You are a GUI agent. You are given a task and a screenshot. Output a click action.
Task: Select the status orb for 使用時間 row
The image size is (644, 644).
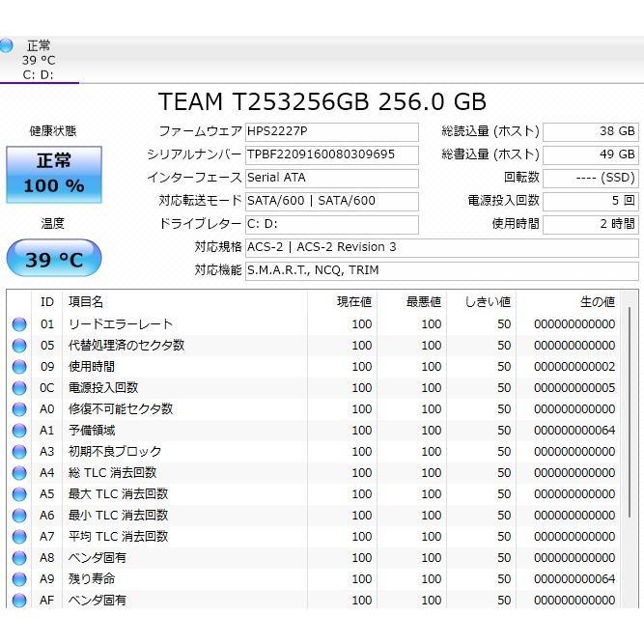(18, 367)
